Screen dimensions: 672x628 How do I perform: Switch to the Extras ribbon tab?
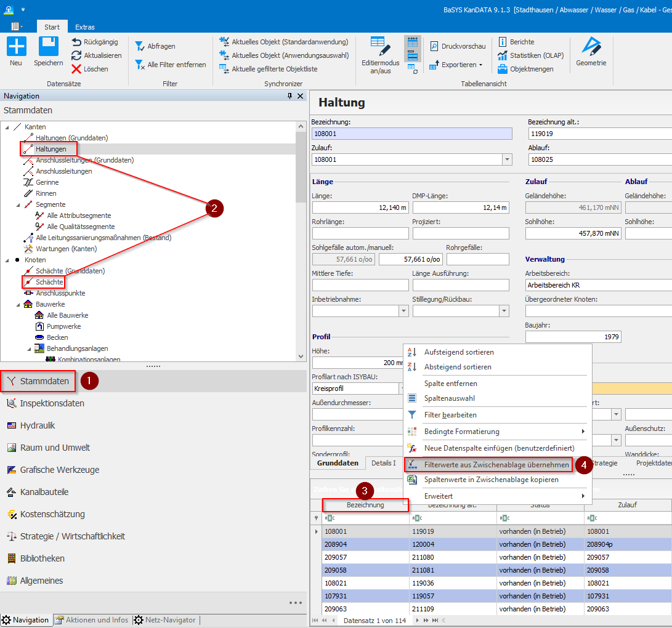click(85, 27)
